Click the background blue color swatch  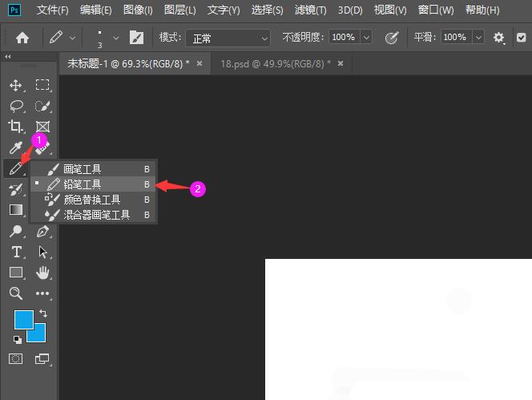[x=38, y=334]
